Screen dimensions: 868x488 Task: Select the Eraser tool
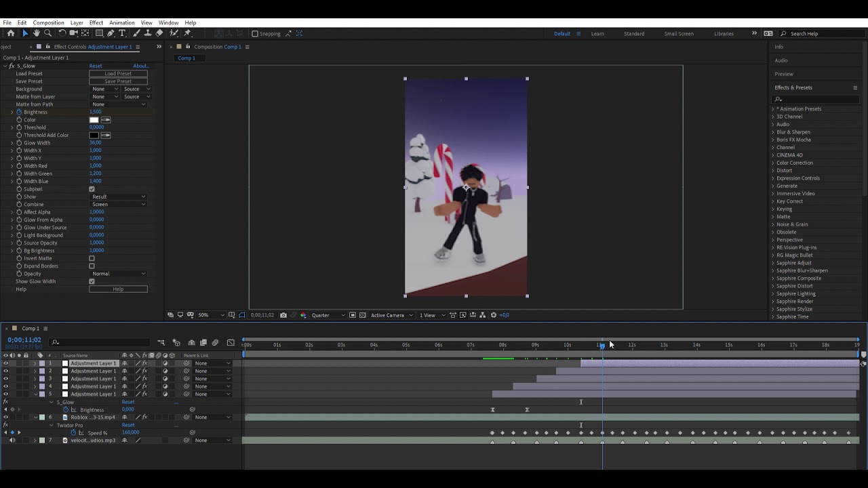159,33
